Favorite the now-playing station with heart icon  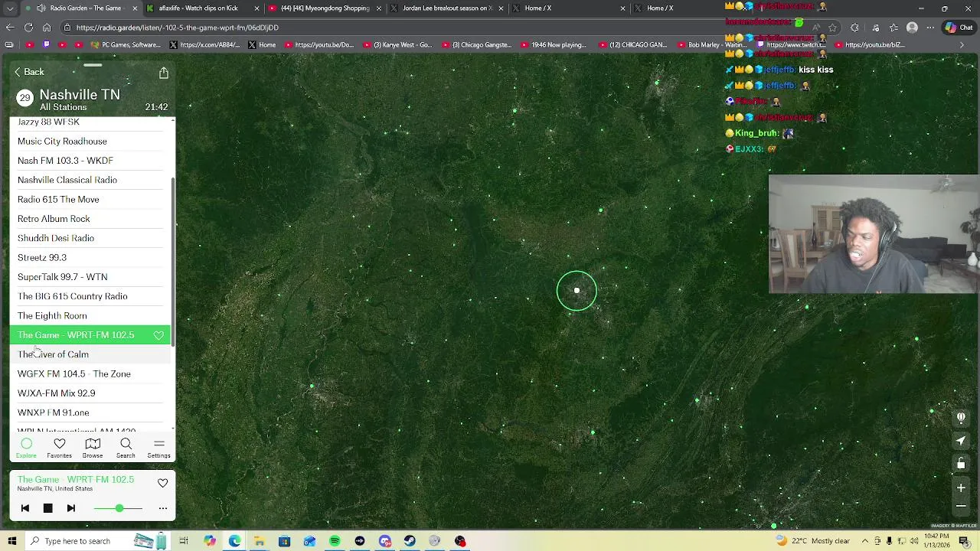tap(162, 484)
